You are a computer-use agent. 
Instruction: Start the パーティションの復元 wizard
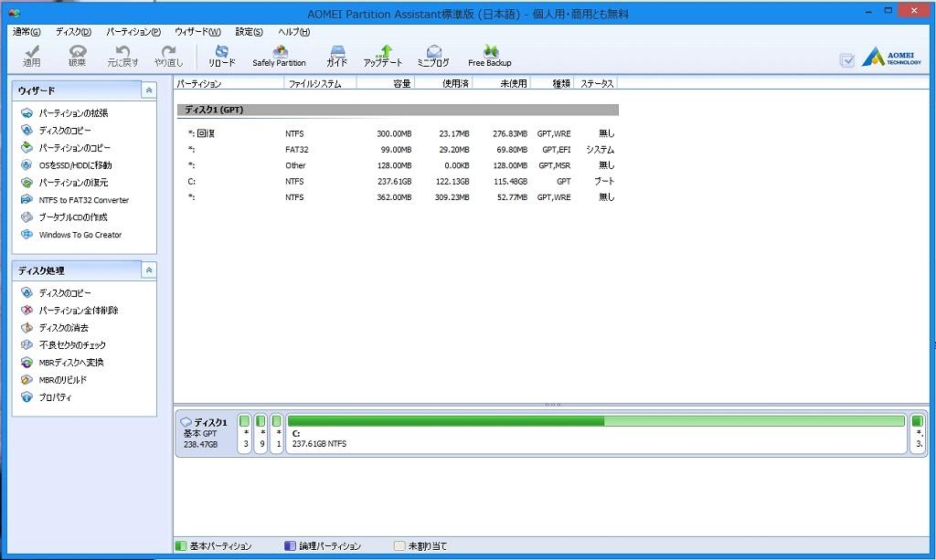point(65,183)
